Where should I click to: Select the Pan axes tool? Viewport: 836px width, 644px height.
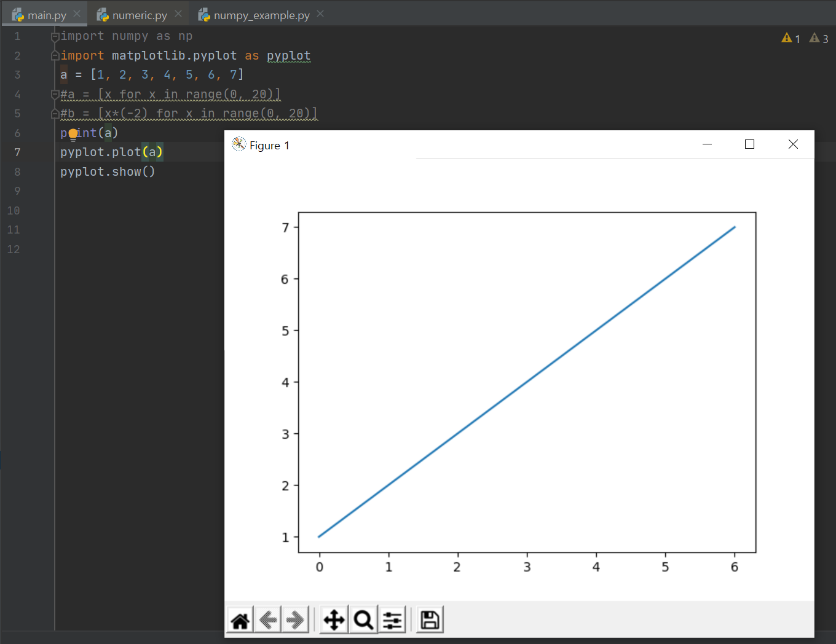click(x=334, y=621)
